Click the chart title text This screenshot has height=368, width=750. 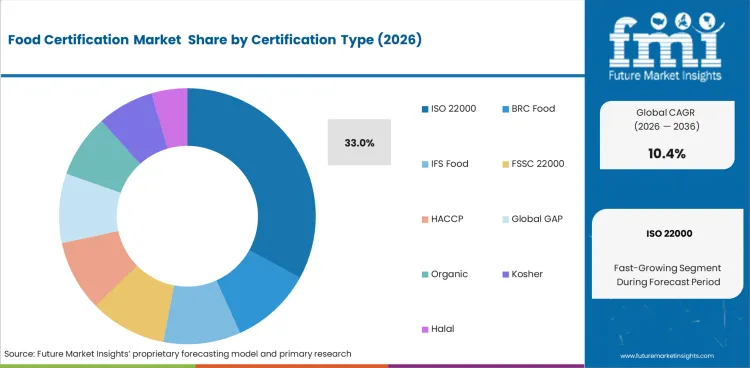pos(215,41)
